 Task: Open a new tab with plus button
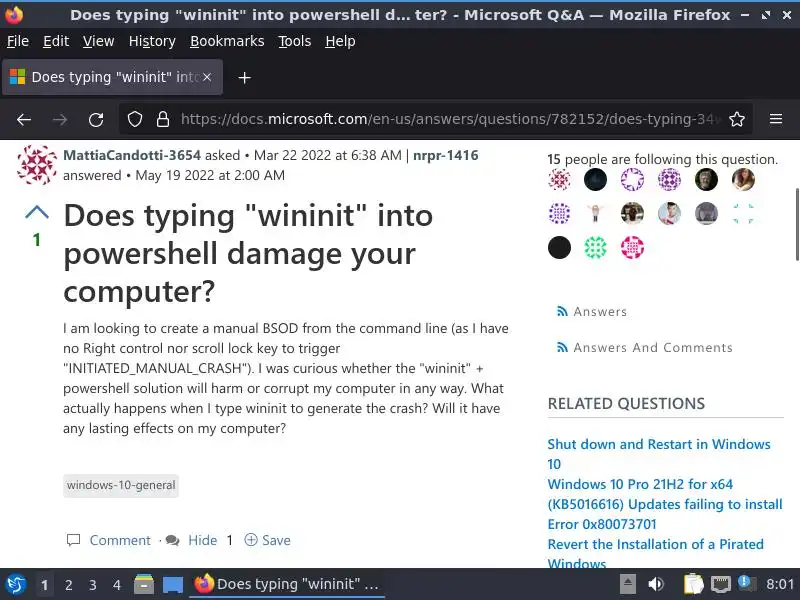tap(244, 78)
